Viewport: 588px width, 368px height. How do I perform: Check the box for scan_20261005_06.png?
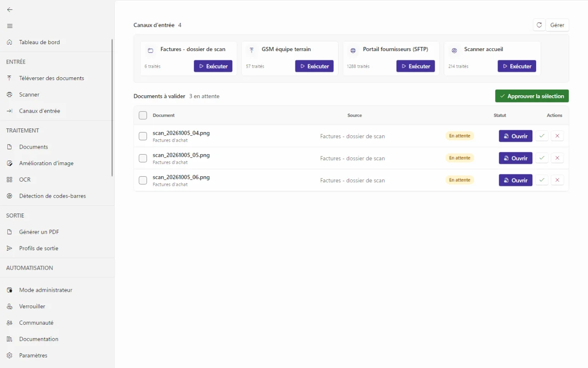pyautogui.click(x=143, y=180)
